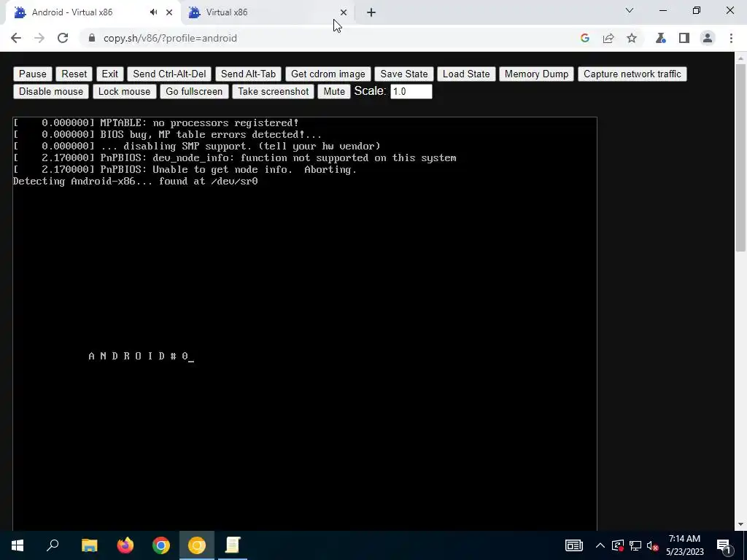This screenshot has width=747, height=560.
Task: Show hidden system tray icons
Action: pyautogui.click(x=600, y=545)
